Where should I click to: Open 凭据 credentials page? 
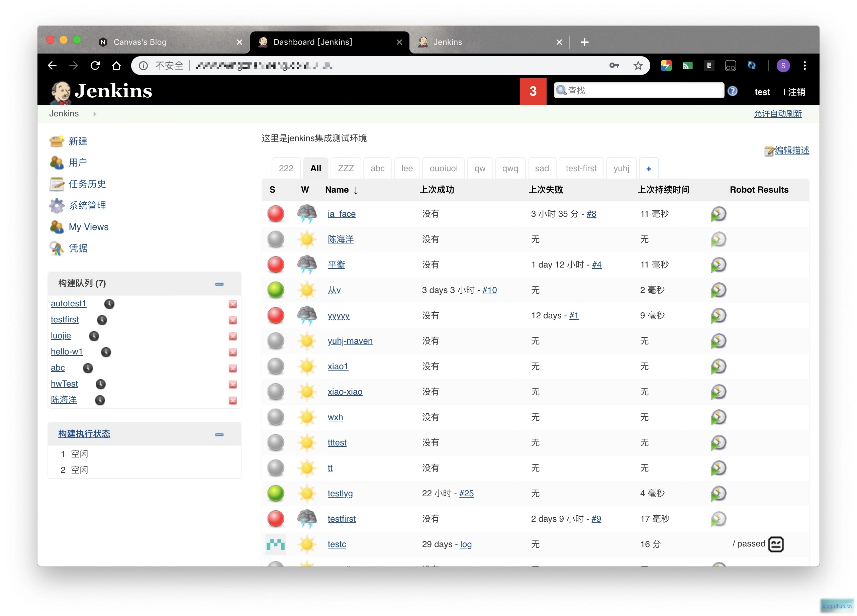(78, 248)
